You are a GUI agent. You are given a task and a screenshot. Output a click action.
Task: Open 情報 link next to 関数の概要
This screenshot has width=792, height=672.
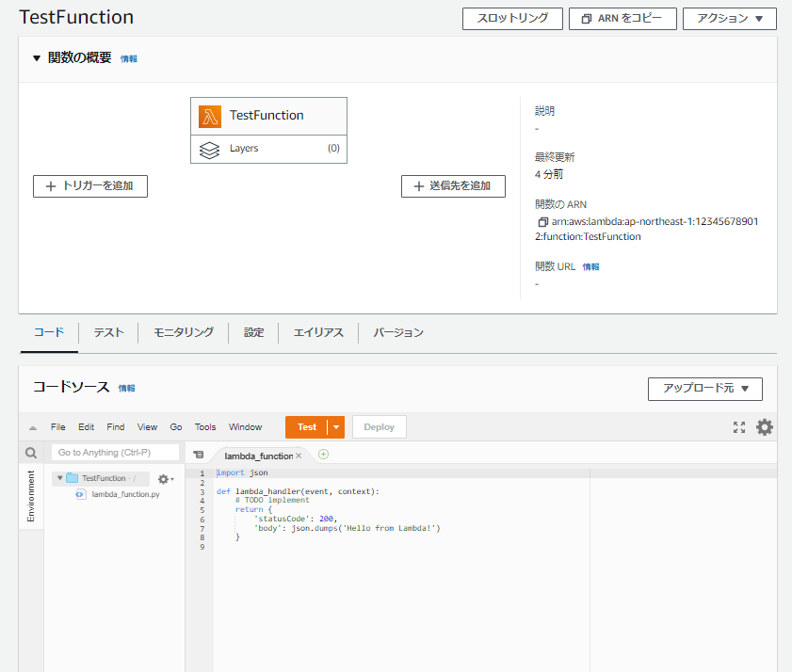[x=129, y=59]
